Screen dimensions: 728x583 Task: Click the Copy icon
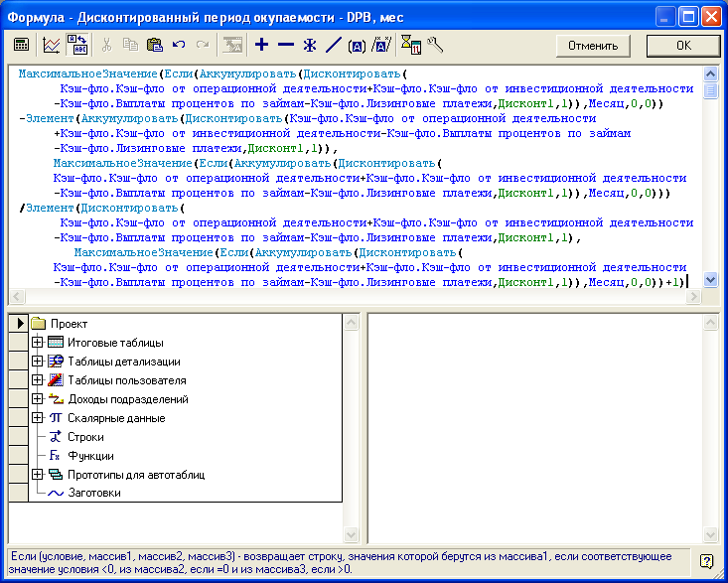tap(130, 45)
